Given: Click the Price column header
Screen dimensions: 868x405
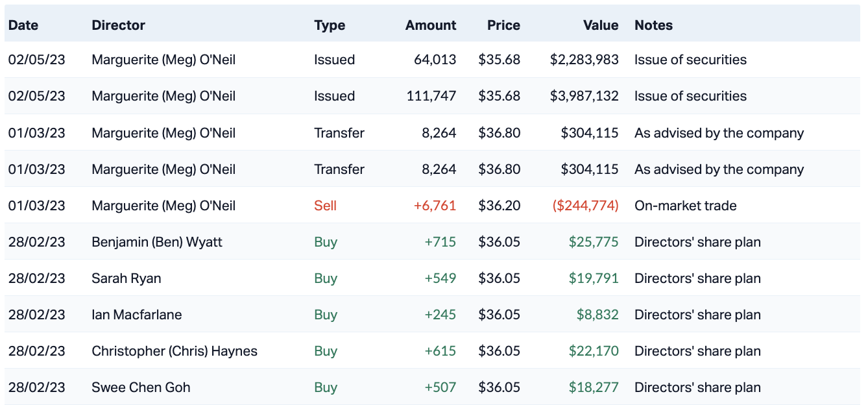Looking at the screenshot, I should 503,25.
